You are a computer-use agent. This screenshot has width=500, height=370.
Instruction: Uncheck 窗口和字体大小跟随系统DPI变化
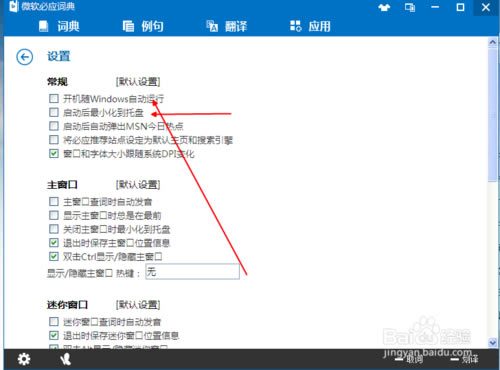pos(54,153)
